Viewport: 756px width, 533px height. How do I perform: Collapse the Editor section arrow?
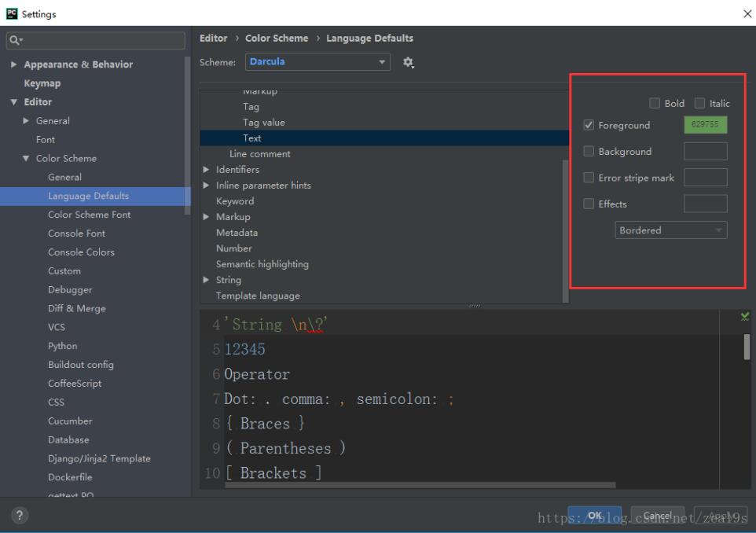[13, 101]
